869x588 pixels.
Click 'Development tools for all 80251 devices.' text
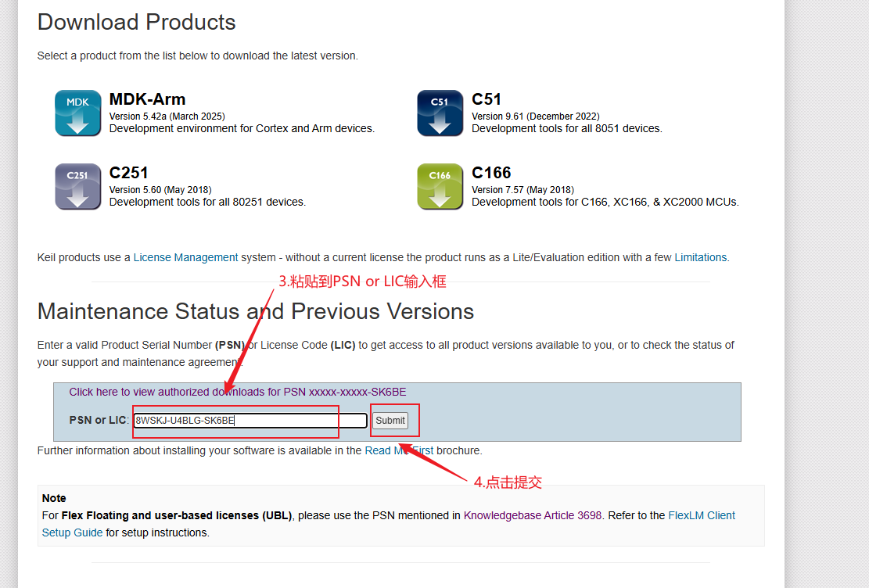(207, 203)
